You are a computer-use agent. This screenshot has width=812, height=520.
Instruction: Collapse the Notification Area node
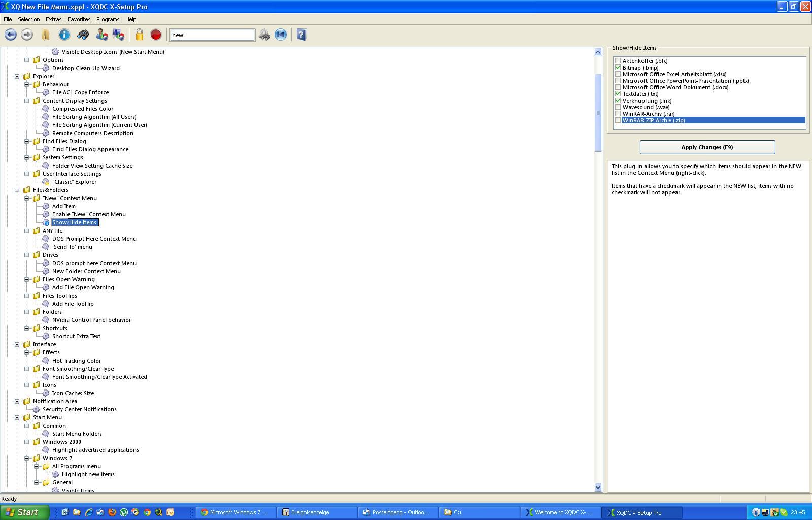[17, 401]
